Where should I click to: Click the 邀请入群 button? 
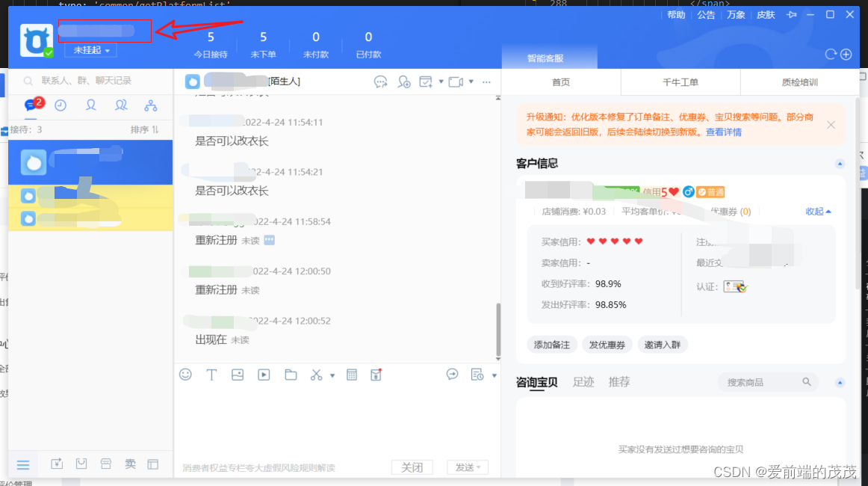pos(662,345)
